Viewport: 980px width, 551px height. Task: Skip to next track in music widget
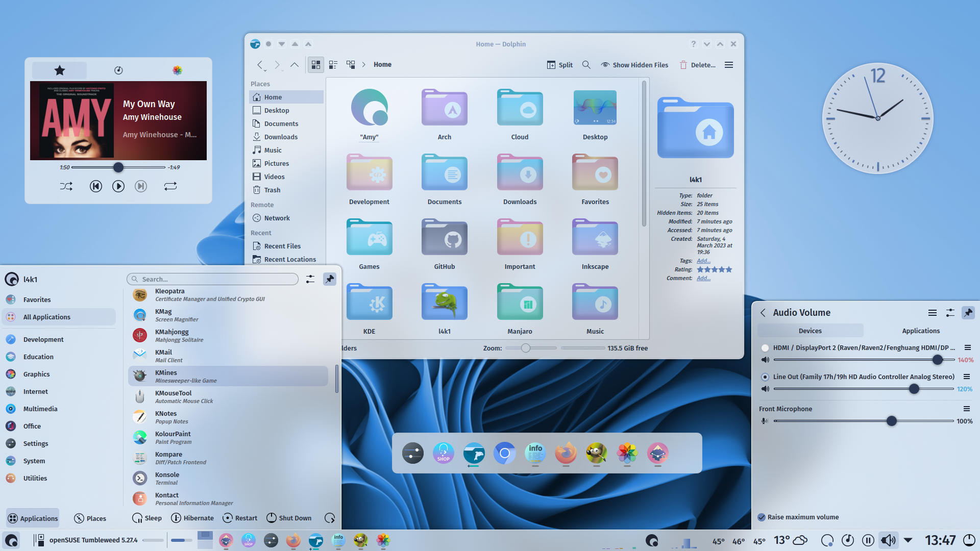[141, 186]
